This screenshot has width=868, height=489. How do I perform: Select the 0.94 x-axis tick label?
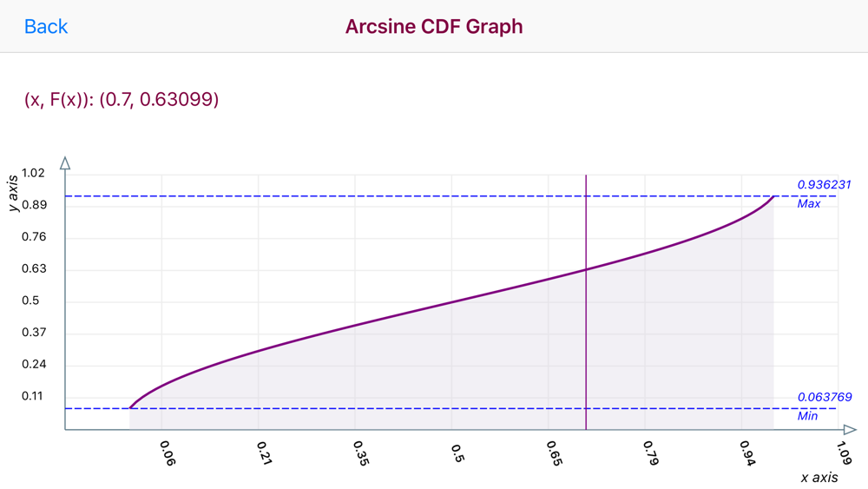pos(747,453)
